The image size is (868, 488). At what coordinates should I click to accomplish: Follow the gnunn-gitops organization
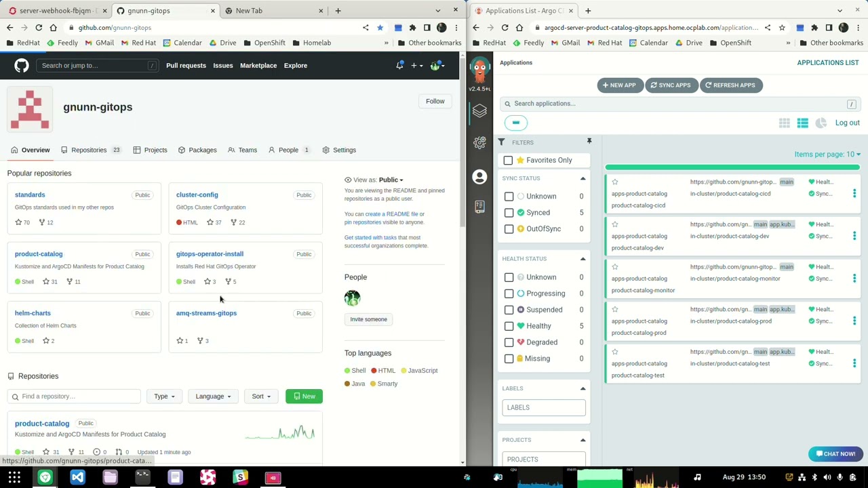(435, 101)
